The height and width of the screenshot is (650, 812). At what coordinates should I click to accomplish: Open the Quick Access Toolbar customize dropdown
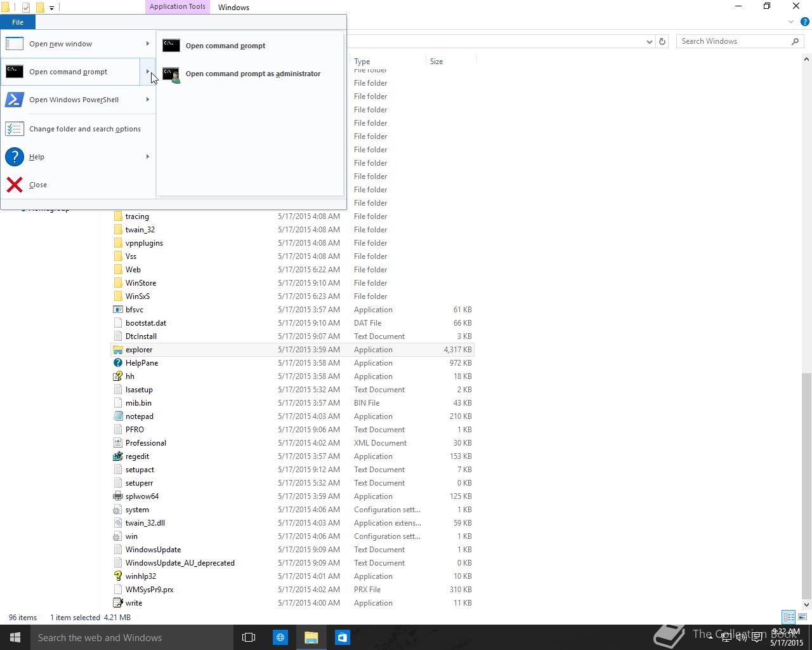(52, 8)
